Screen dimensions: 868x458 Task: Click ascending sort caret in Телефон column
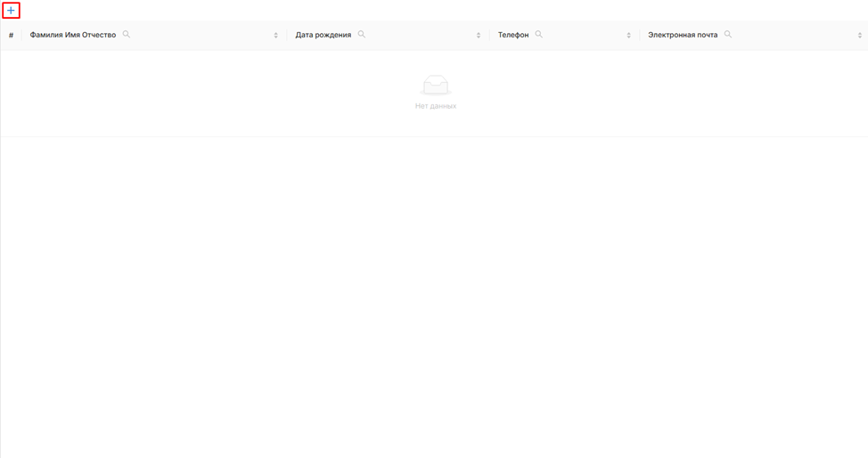[x=629, y=33]
